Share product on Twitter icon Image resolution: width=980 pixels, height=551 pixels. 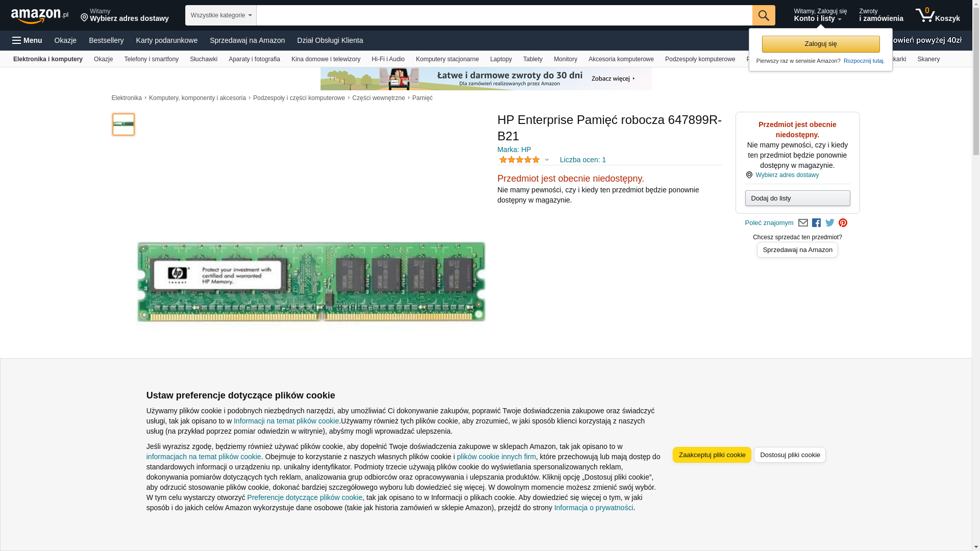[x=829, y=223]
